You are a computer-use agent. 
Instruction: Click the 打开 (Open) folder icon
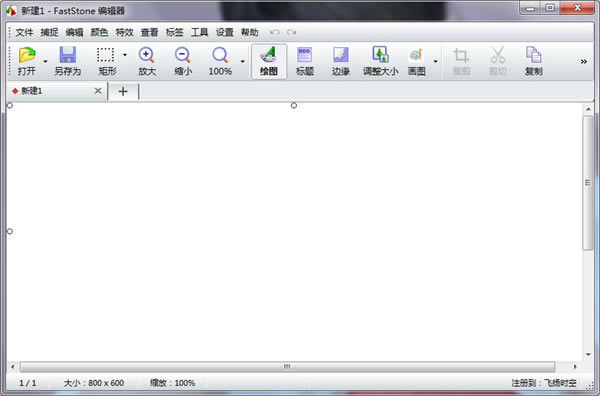[27, 55]
